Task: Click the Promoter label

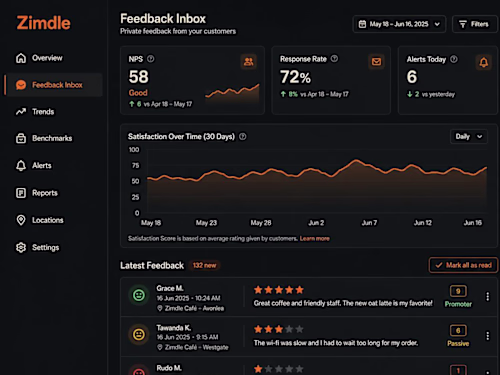Action: tap(458, 304)
